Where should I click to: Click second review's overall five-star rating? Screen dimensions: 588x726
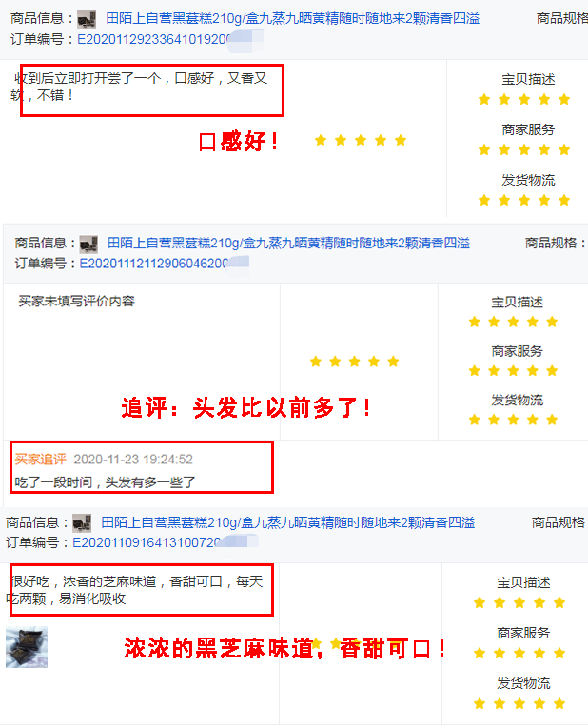coord(355,362)
